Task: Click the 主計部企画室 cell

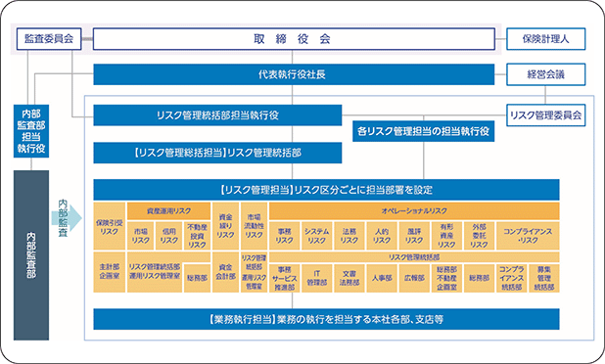Action: pos(110,272)
